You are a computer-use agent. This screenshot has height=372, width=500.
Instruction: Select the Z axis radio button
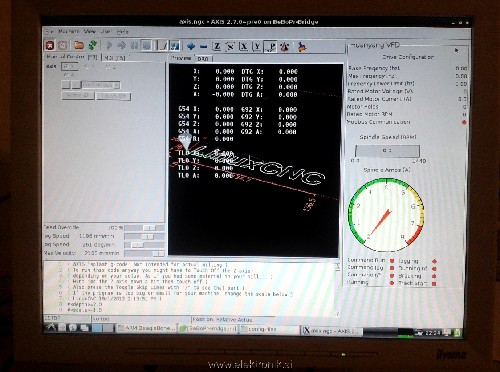110,67
